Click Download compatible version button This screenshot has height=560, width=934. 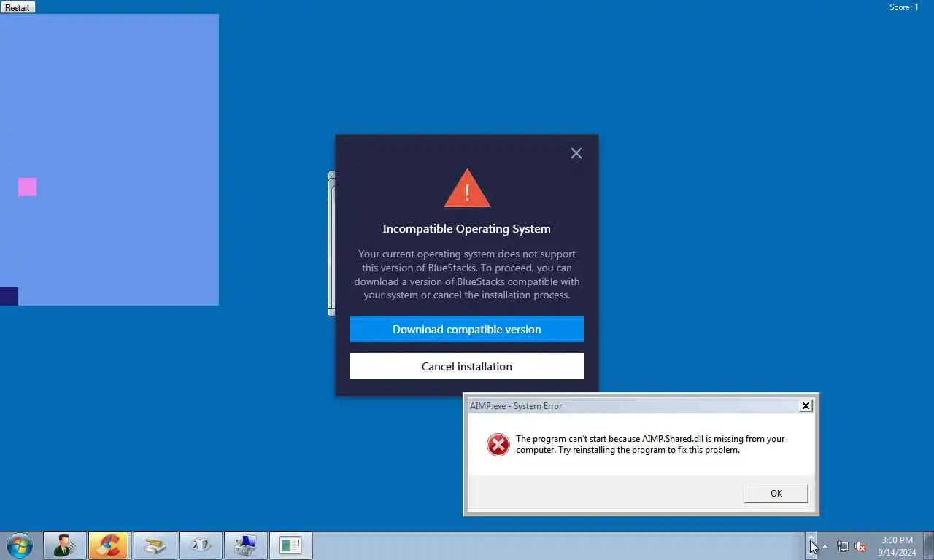click(467, 329)
